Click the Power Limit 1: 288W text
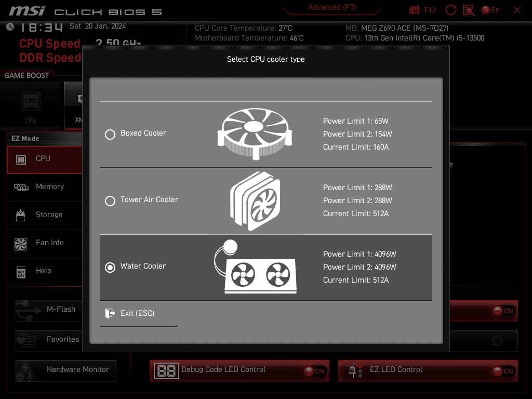Screen dimensions: 532x399 [x=357, y=188]
